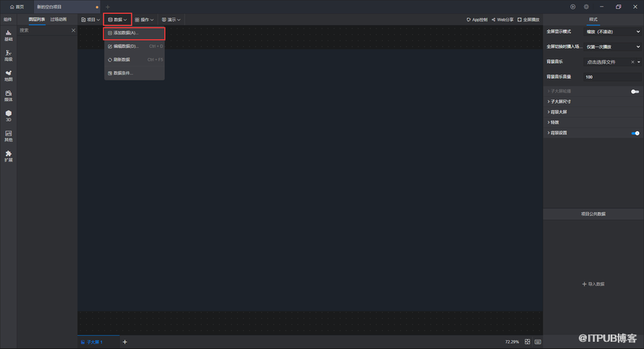Open the 高级 (advanced) components category

8,56
